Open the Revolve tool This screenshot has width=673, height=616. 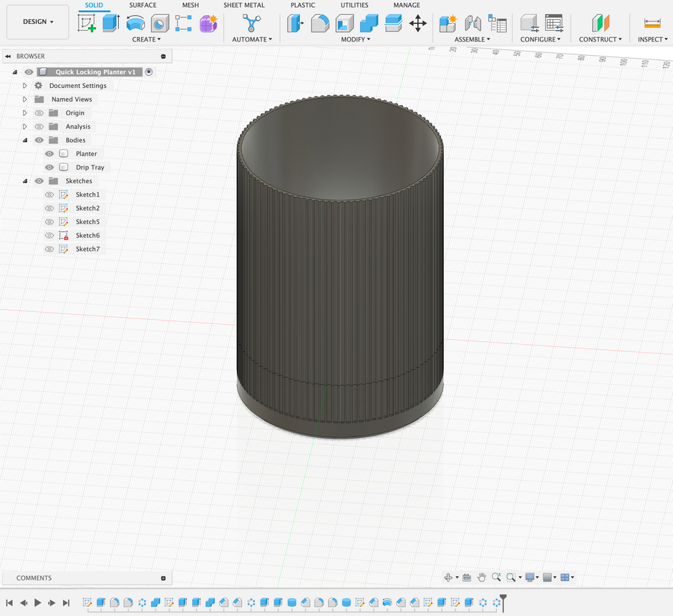[135, 24]
